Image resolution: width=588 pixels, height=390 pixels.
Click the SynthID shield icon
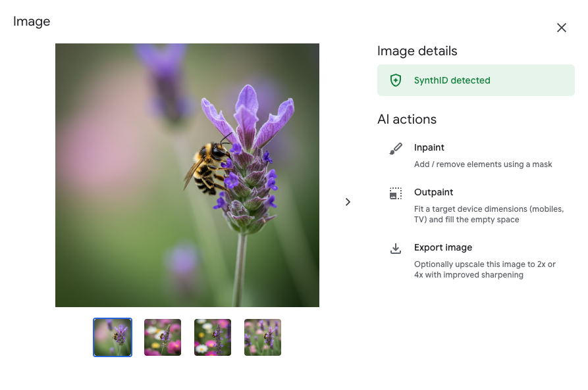396,80
